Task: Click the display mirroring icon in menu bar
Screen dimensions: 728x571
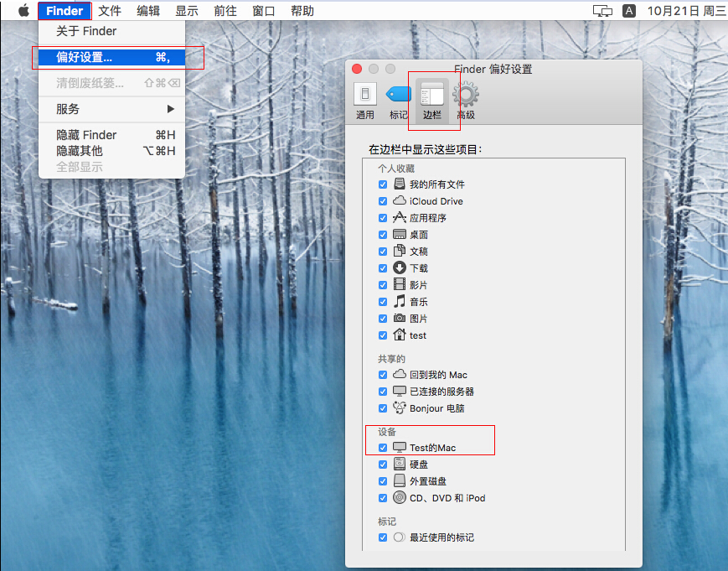Action: [x=602, y=11]
